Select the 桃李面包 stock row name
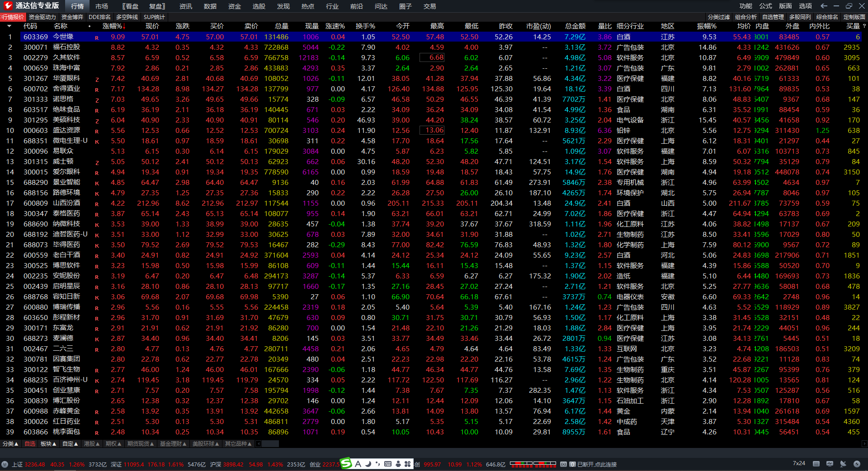The width and height of the screenshot is (868, 471). click(66, 432)
